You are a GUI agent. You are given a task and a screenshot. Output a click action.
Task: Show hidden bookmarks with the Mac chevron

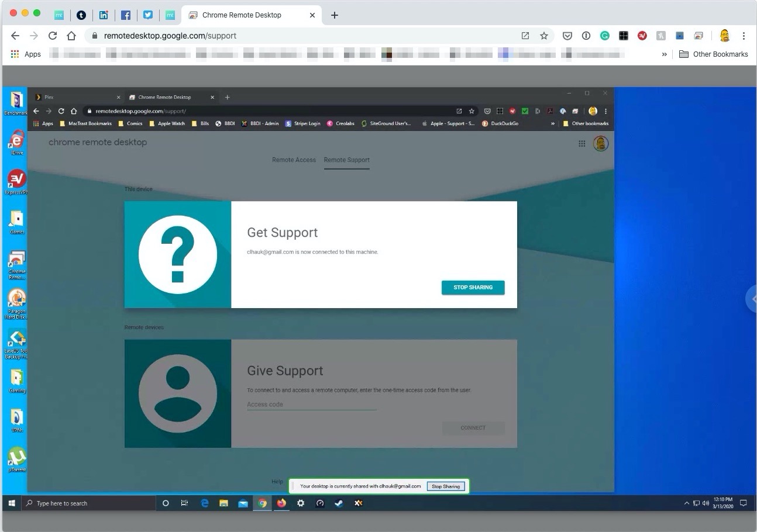click(x=665, y=54)
